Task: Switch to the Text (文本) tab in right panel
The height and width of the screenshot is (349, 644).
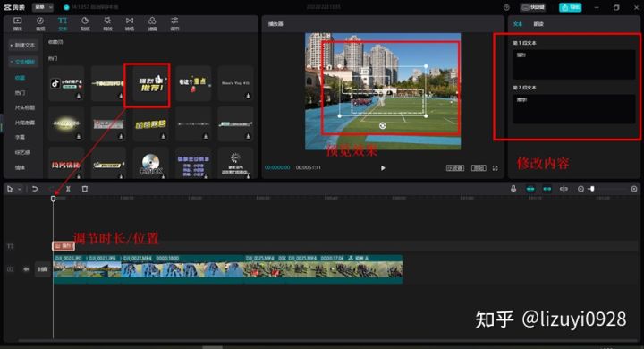Action: [518, 24]
